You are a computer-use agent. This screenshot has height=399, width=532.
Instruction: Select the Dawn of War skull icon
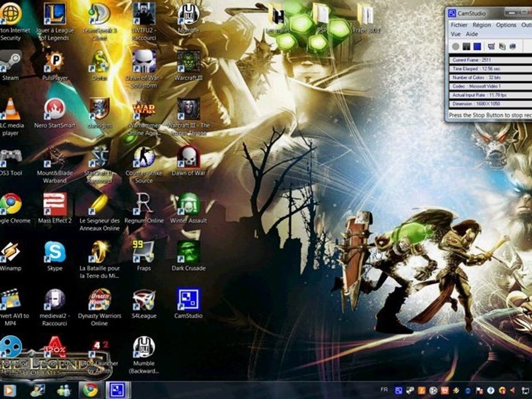coord(188,161)
